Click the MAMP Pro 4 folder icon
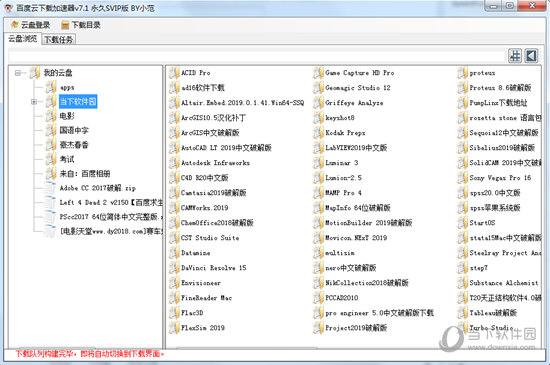The height and width of the screenshot is (365, 550). (318, 193)
